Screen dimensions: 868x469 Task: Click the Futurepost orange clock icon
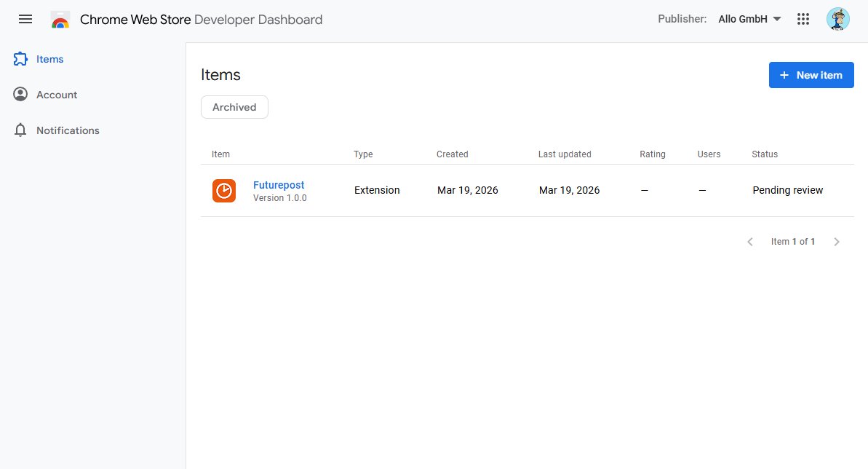(x=224, y=191)
